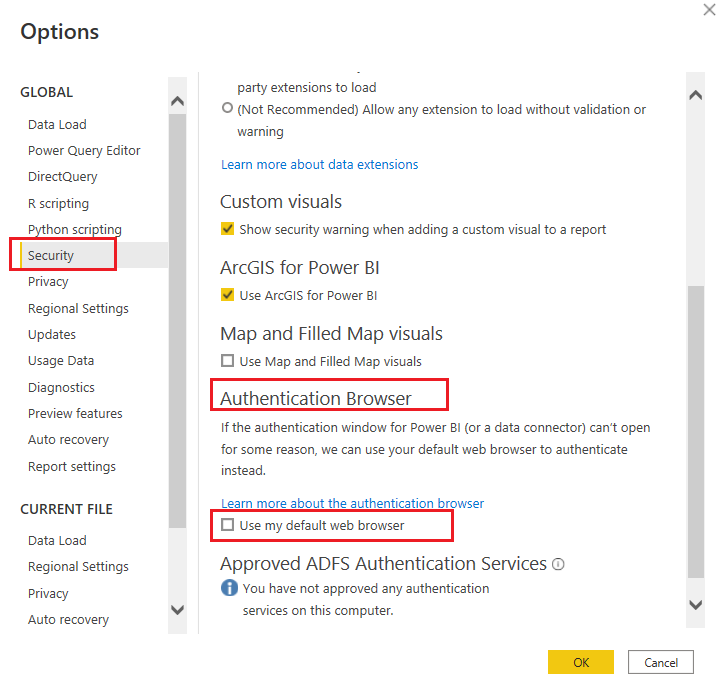Open Regional Settings under GLOBAL
Screen dimensions: 718x678
coord(78,309)
